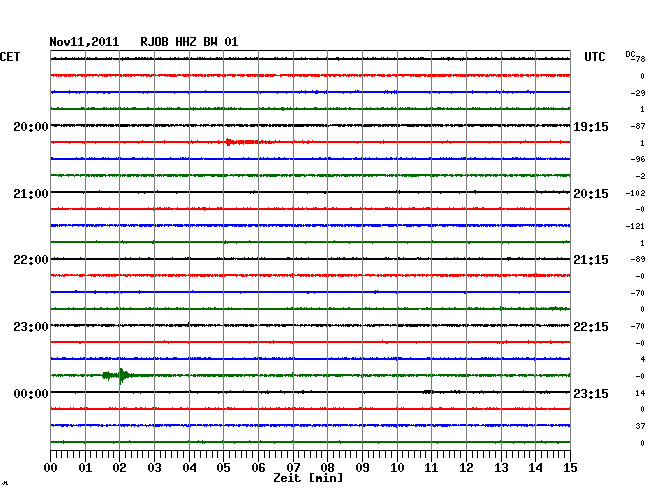This screenshot has height=494, width=650.
Task: Click the 03 minute axis label
Action: (154, 467)
